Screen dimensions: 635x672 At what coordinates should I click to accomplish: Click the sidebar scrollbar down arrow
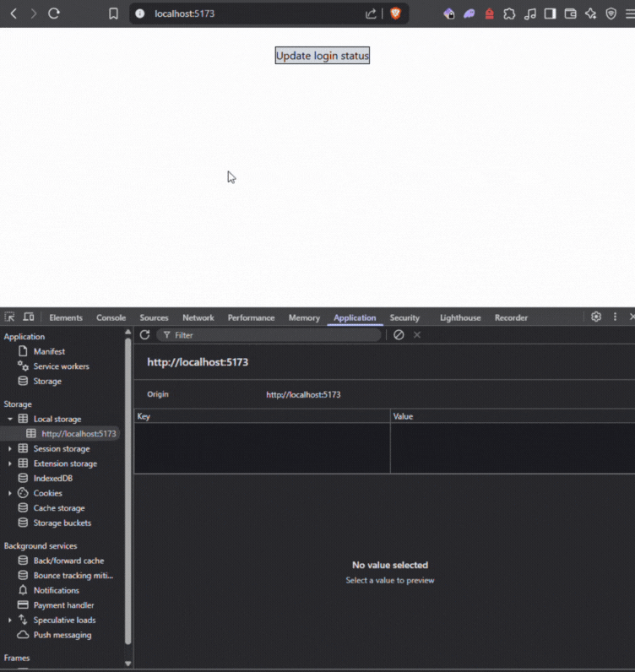click(128, 664)
